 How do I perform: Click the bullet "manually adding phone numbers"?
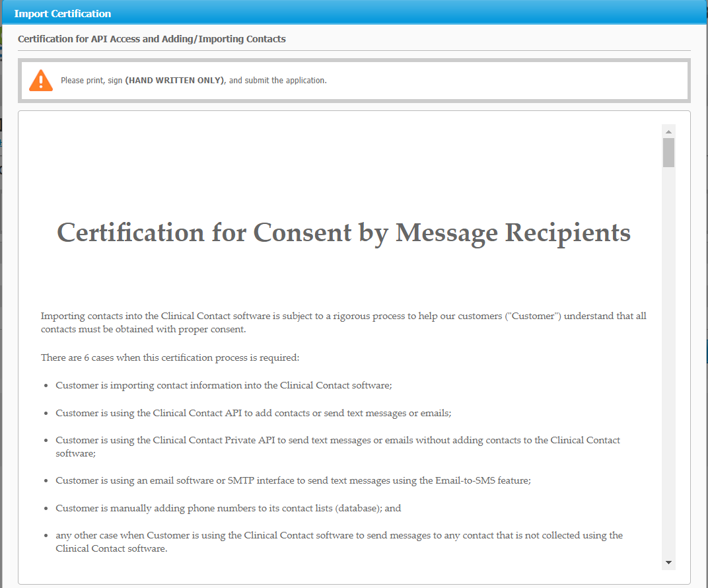(x=228, y=508)
